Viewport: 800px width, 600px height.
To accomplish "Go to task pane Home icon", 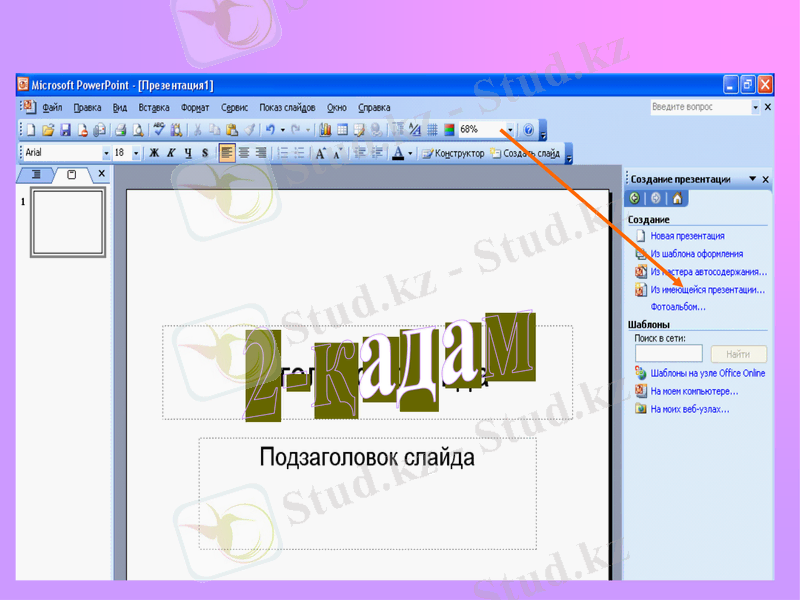I will [x=677, y=198].
